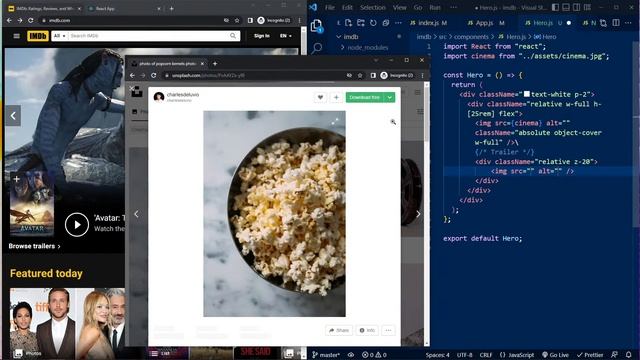Click Go Live in status bar

555,355
